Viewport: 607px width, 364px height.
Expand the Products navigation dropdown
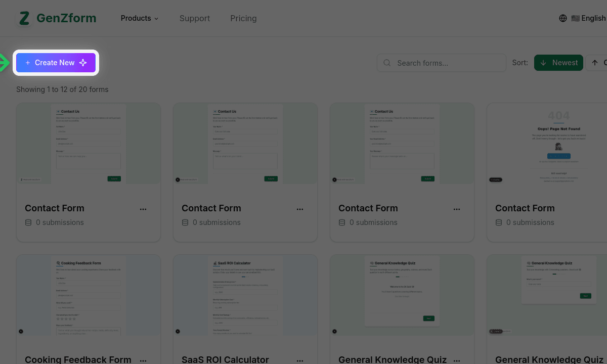click(x=139, y=18)
